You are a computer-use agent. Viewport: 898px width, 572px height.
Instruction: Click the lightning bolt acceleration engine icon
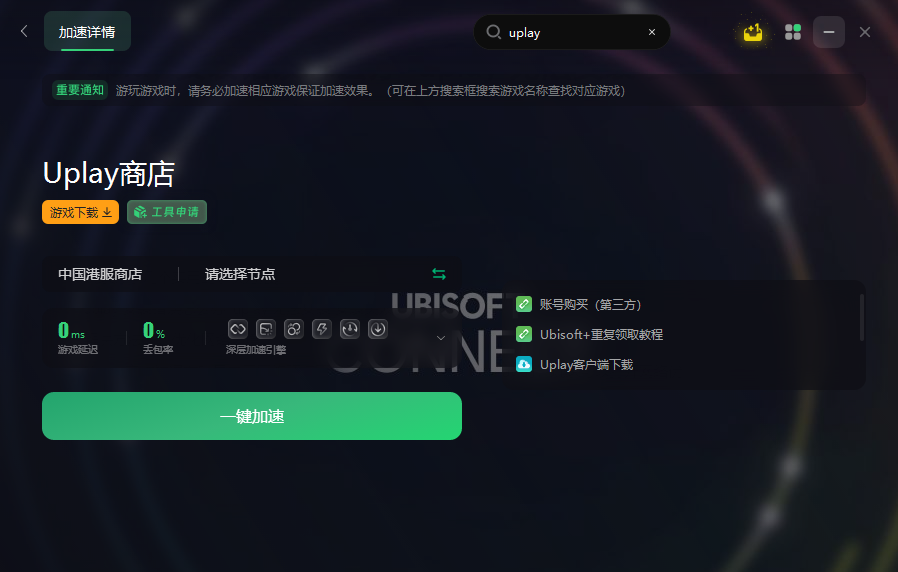click(322, 329)
